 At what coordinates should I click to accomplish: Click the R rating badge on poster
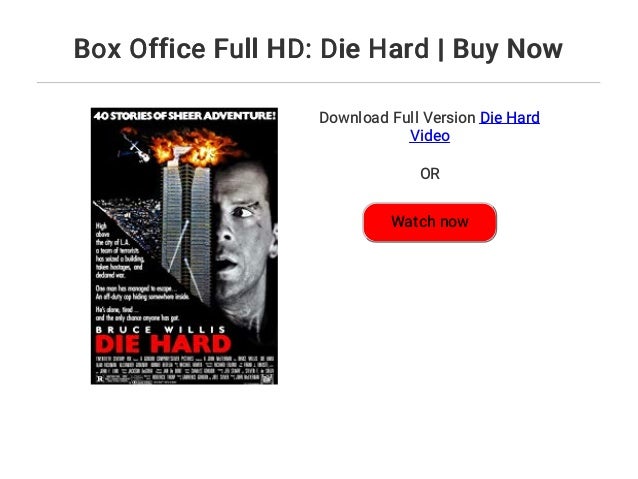tap(100, 379)
